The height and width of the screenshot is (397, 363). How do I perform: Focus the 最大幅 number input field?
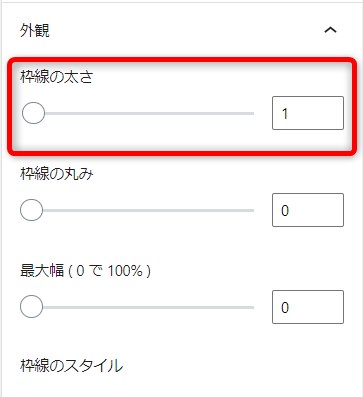tap(308, 307)
